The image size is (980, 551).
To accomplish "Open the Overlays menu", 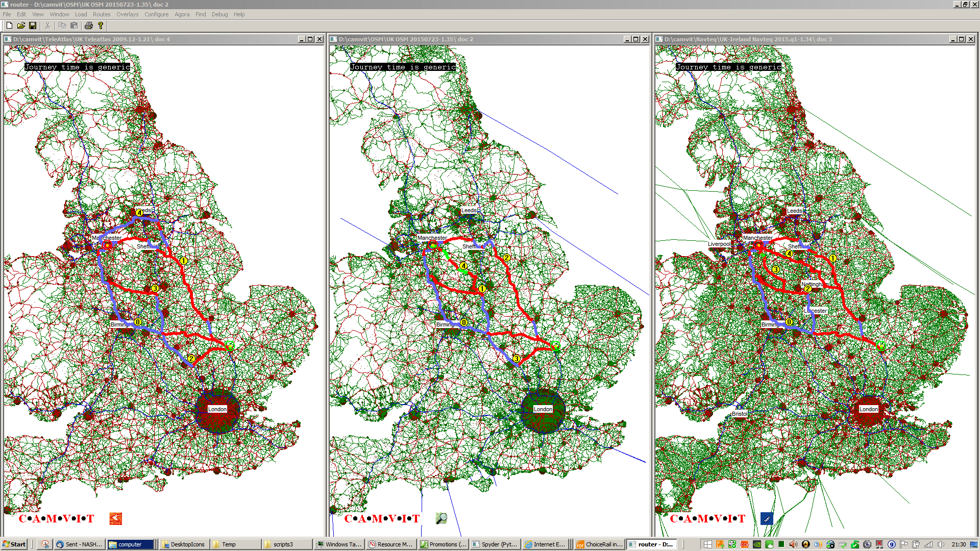I will coord(127,14).
